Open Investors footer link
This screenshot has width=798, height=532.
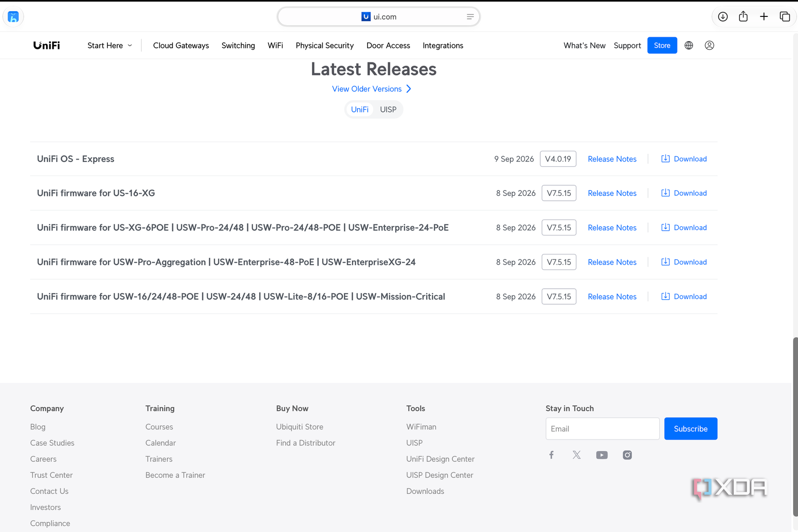(45, 507)
